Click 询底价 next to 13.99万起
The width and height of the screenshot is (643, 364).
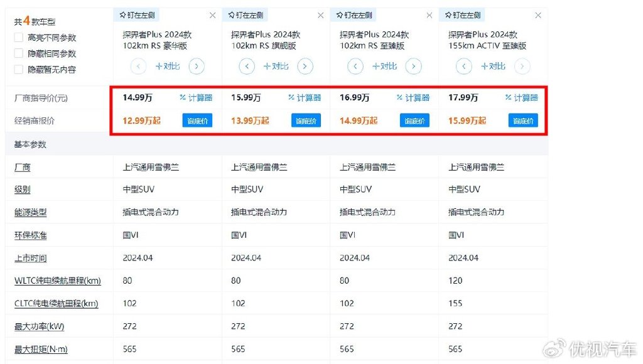(306, 120)
